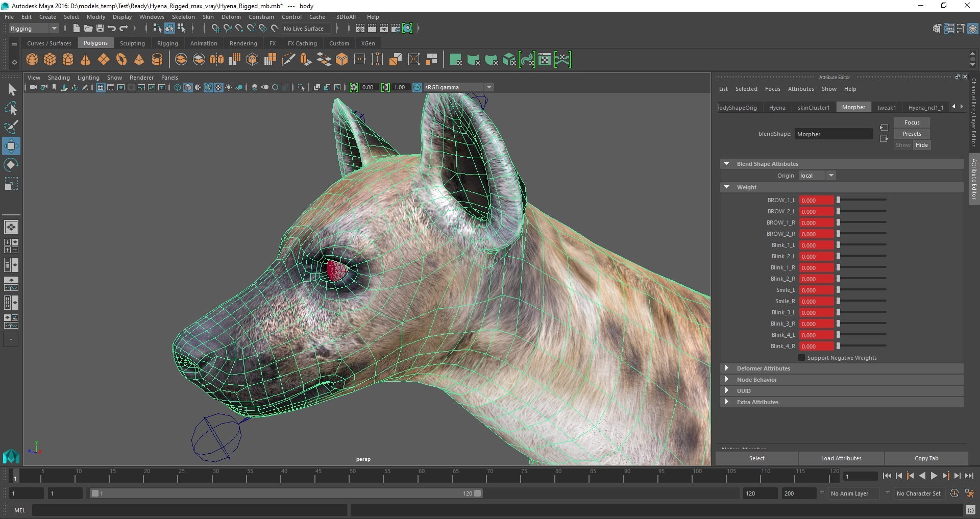Toggle the viewport grid display icon
The image size is (980, 519).
coord(101,87)
